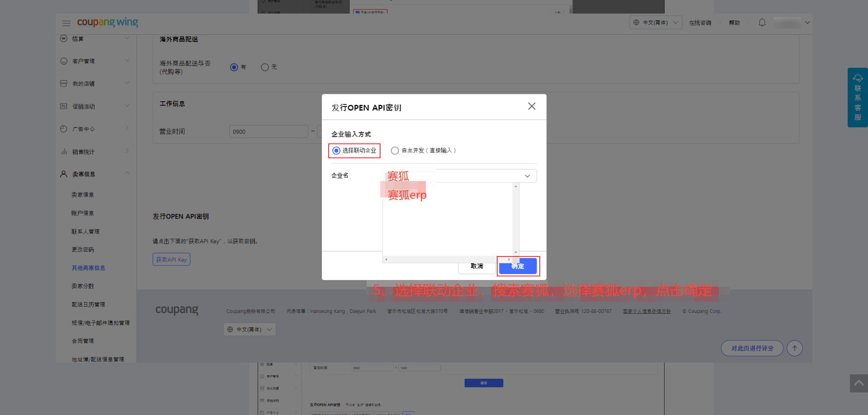Open the 企业名 dropdown

tap(460, 176)
